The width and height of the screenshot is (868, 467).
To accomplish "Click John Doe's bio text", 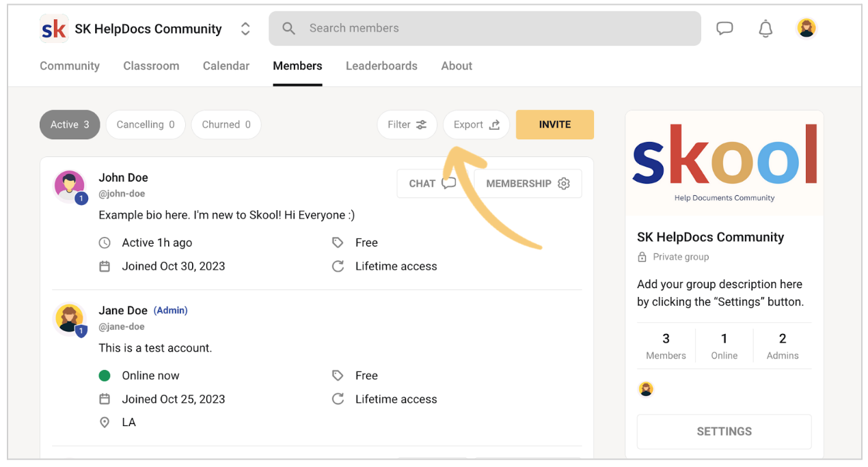I will coord(227,215).
